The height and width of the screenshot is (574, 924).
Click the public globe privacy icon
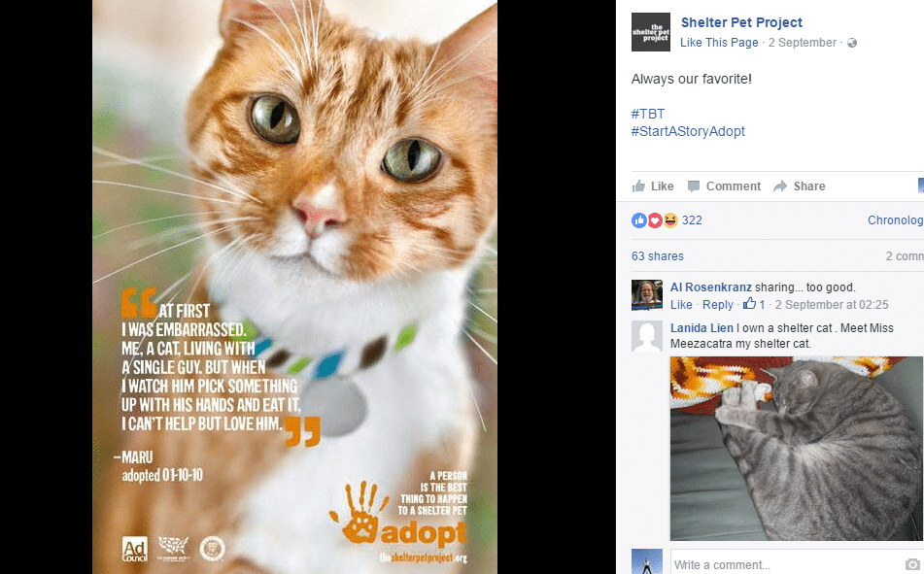click(852, 43)
